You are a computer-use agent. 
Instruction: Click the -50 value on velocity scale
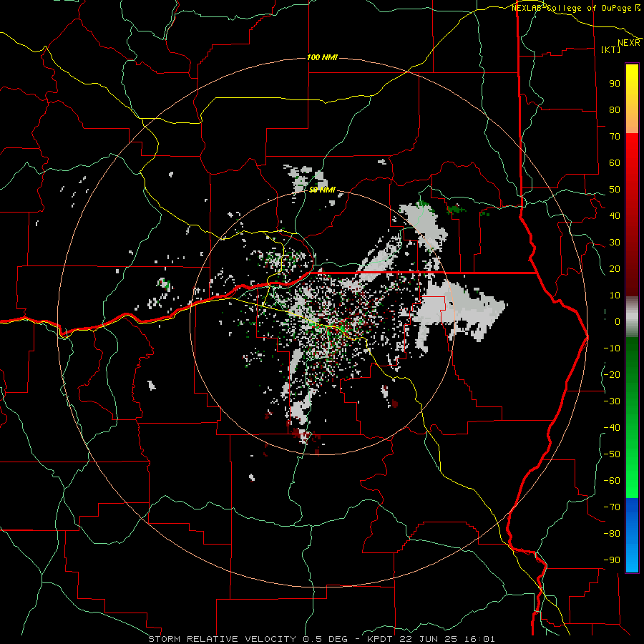612,454
